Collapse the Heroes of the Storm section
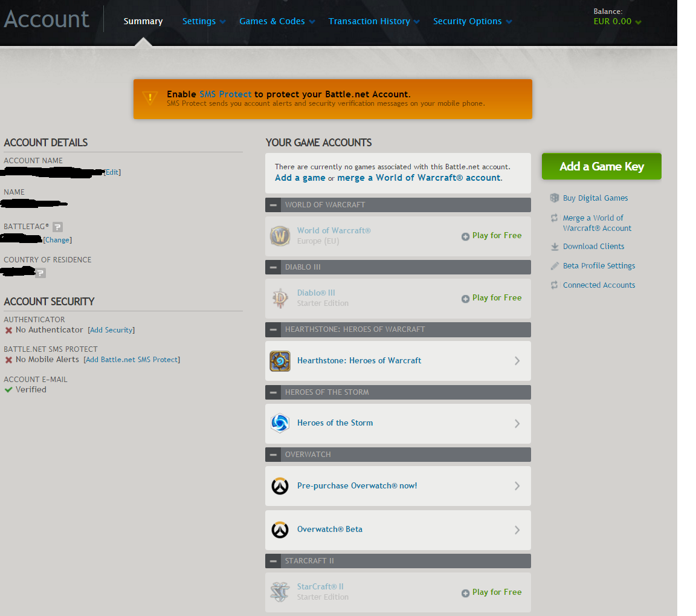The height and width of the screenshot is (616, 696). coord(274,392)
